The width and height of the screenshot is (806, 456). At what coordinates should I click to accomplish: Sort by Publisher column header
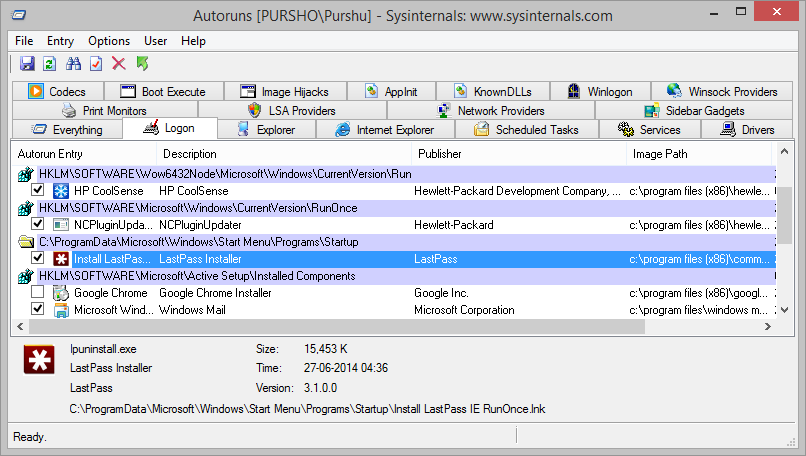click(x=519, y=154)
